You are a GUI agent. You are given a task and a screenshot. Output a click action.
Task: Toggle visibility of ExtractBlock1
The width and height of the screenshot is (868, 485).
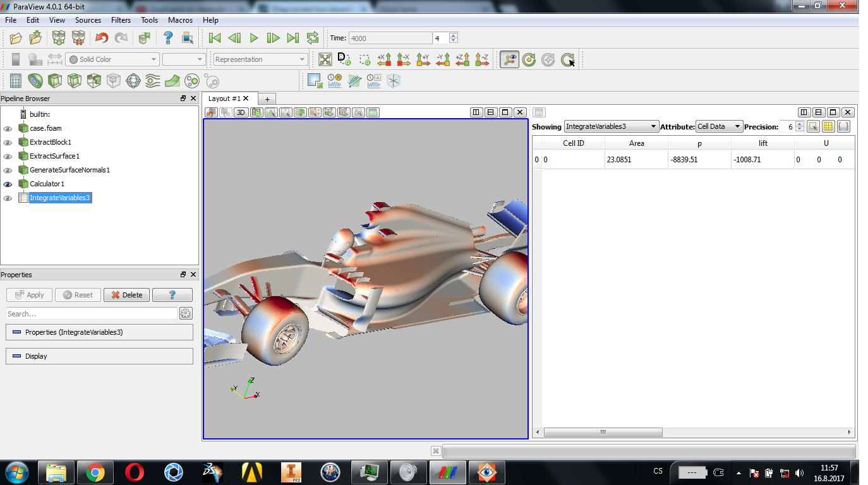tap(8, 142)
